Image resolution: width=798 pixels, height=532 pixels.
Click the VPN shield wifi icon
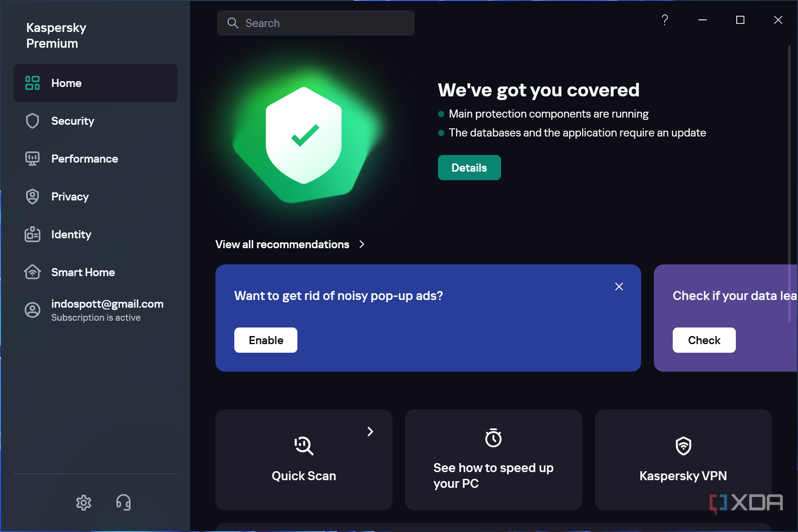coord(684,446)
